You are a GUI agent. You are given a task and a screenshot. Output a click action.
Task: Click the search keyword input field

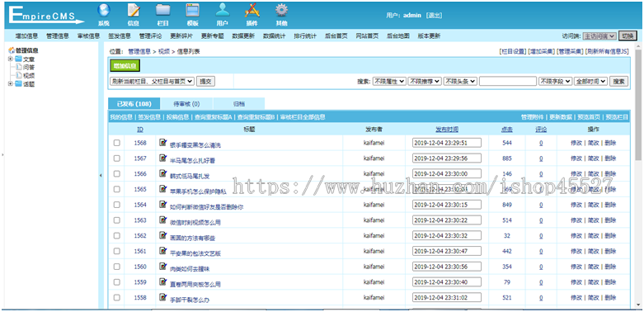(508, 82)
